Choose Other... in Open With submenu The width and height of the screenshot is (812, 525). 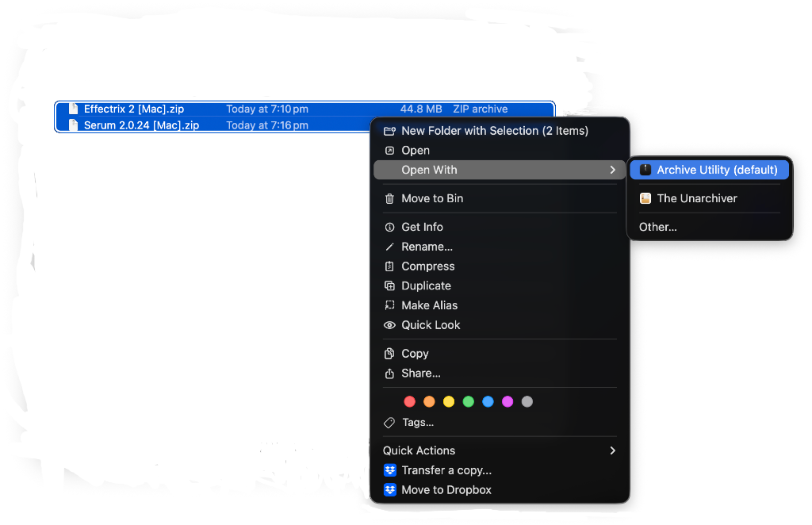[710, 228]
